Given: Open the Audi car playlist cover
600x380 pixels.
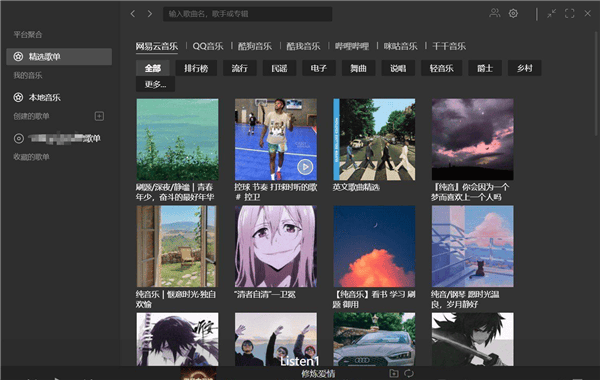Looking at the screenshot, I should (374, 339).
